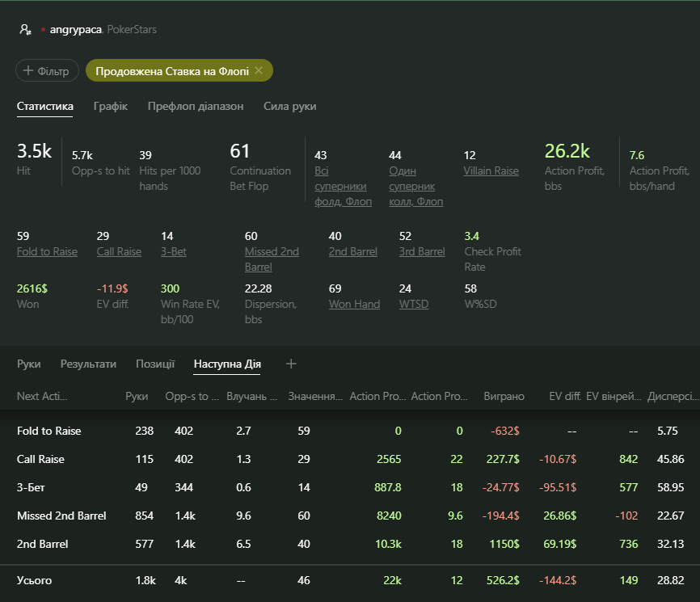This screenshot has width=700, height=602.
Task: Click the 526.2$ total winnings cell
Action: click(503, 580)
